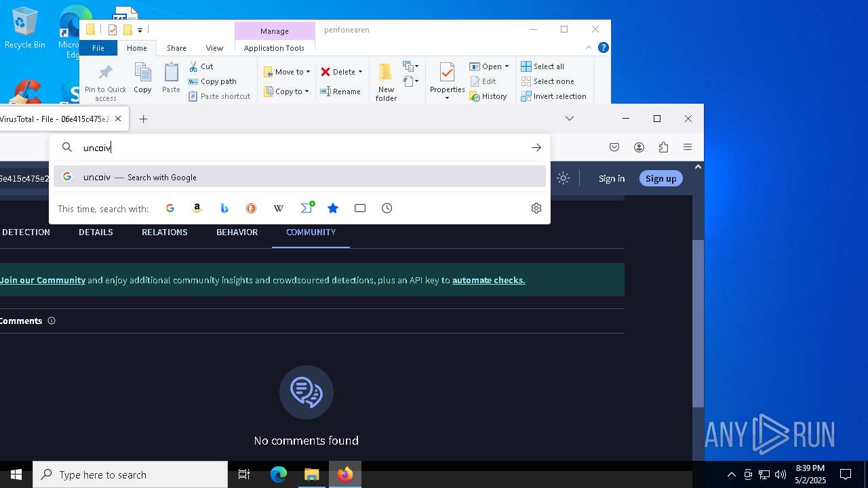Viewport: 868px width, 488px height.
Task: Open the Firefox extensions puzzle icon
Action: pos(663,147)
